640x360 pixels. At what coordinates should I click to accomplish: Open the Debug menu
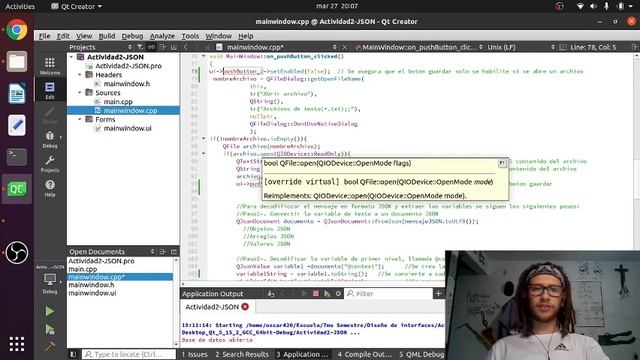tap(132, 36)
